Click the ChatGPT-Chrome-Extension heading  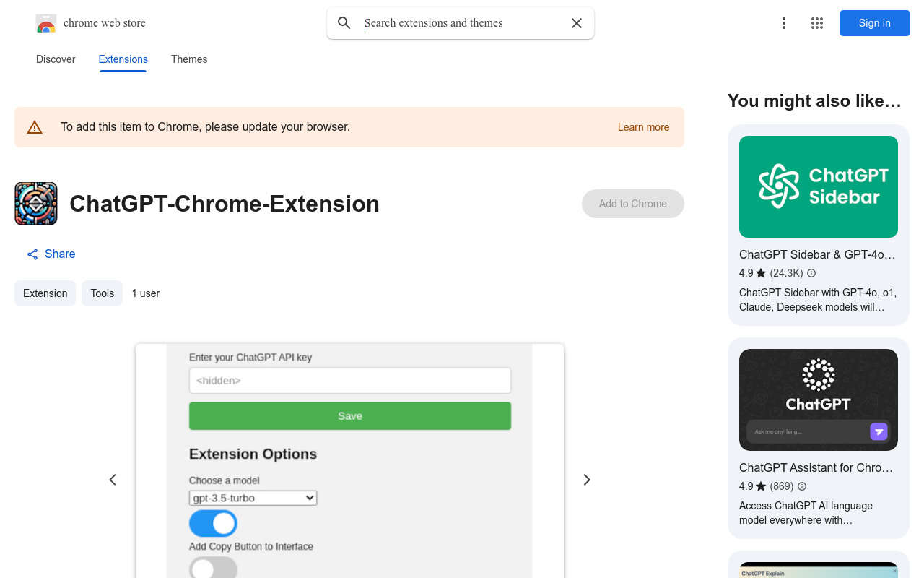tap(225, 204)
